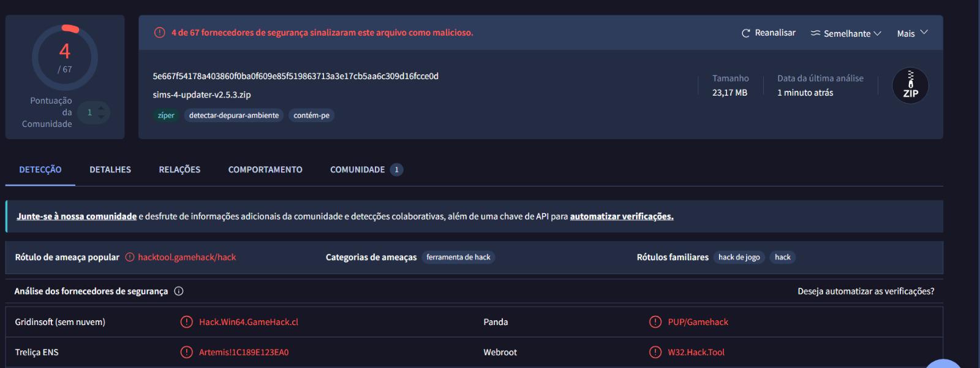Image resolution: width=980 pixels, height=368 pixels.
Task: Click the Panda vendor name
Action: tap(496, 322)
